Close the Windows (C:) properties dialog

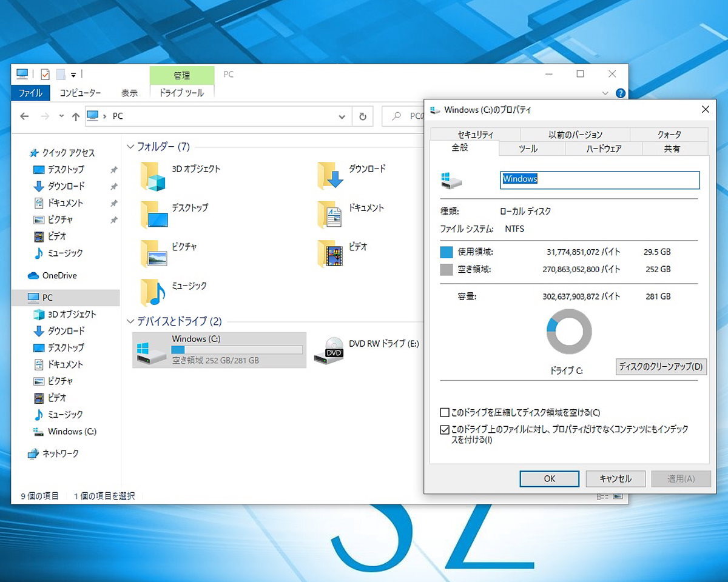705,110
